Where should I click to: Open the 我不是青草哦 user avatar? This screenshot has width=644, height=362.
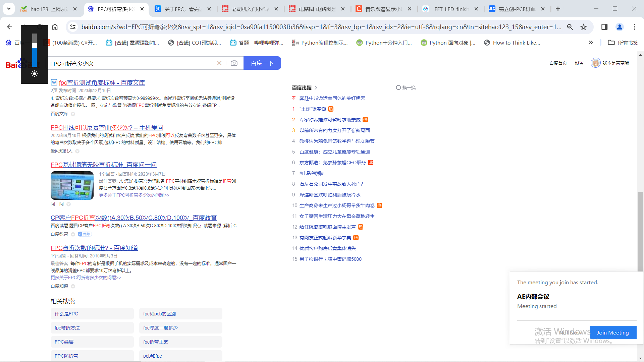[595, 63]
